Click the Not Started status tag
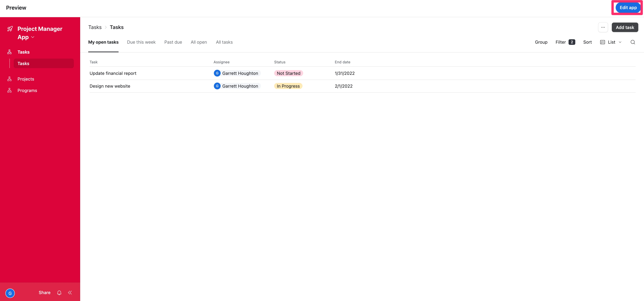 coord(288,73)
